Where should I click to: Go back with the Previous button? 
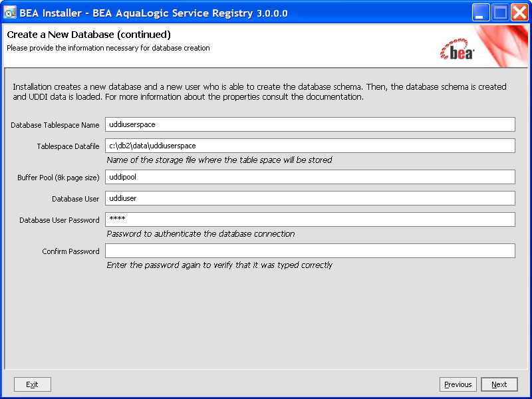point(458,384)
